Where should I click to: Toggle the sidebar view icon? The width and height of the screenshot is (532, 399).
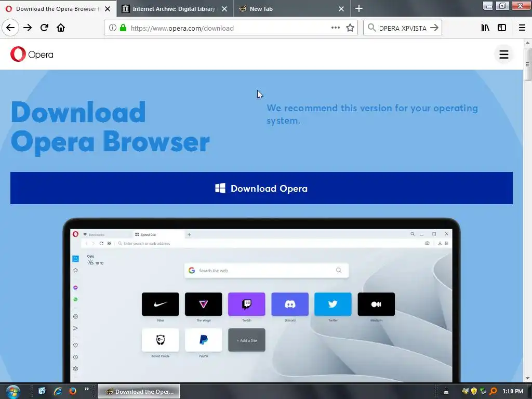(502, 28)
